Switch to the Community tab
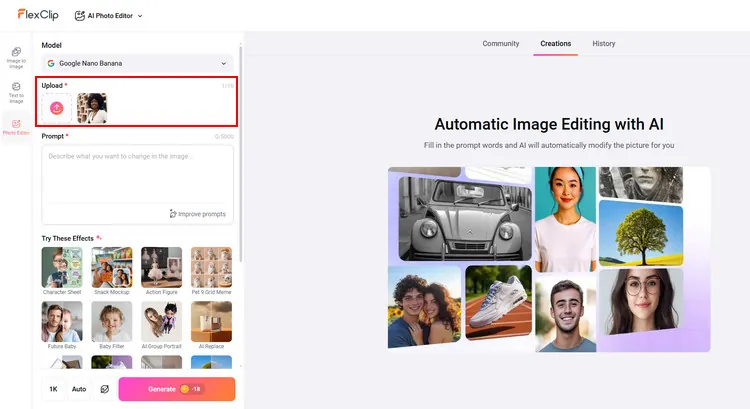Viewport: 750px width, 409px height. (x=500, y=44)
